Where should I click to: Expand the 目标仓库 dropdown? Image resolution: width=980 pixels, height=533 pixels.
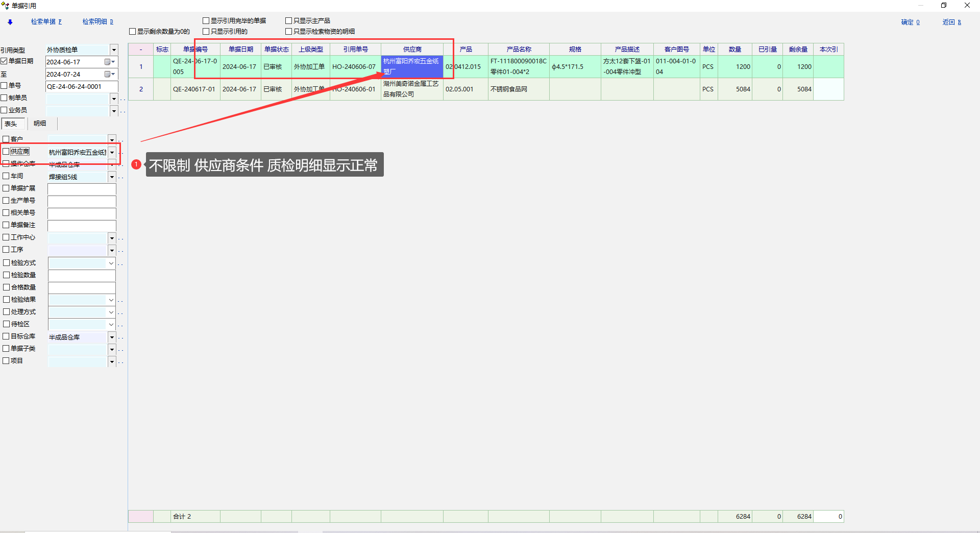(112, 337)
